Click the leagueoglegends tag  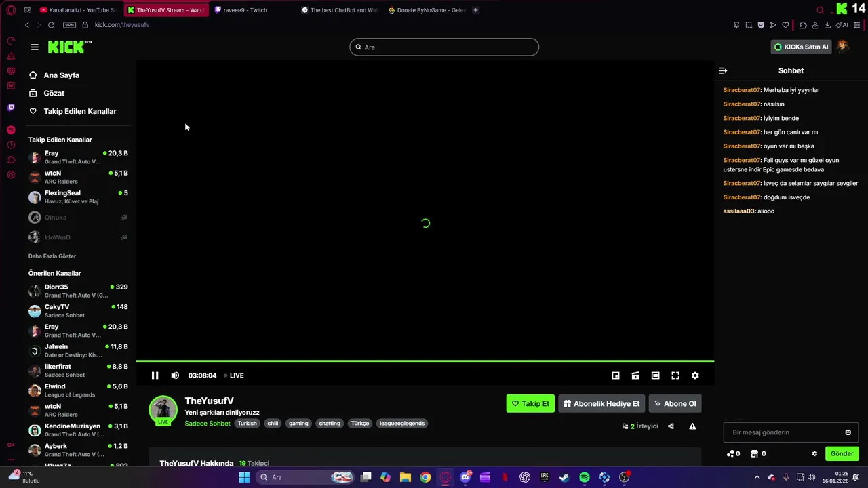402,424
